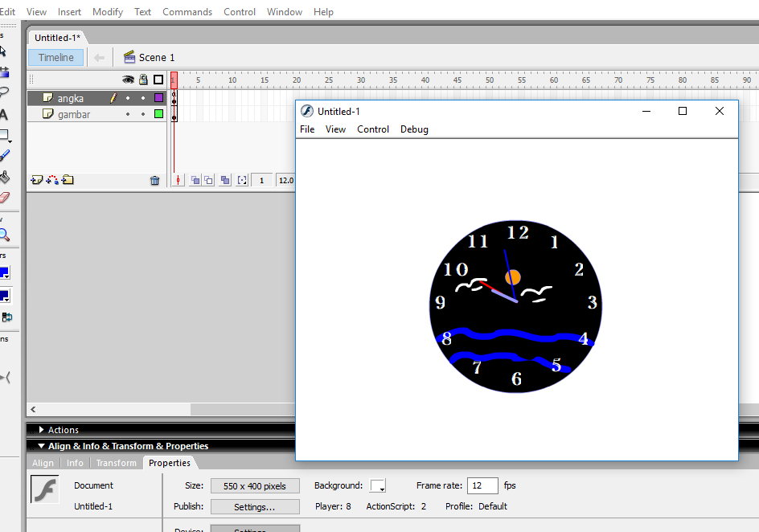Show all layers as outlines

coord(158,80)
